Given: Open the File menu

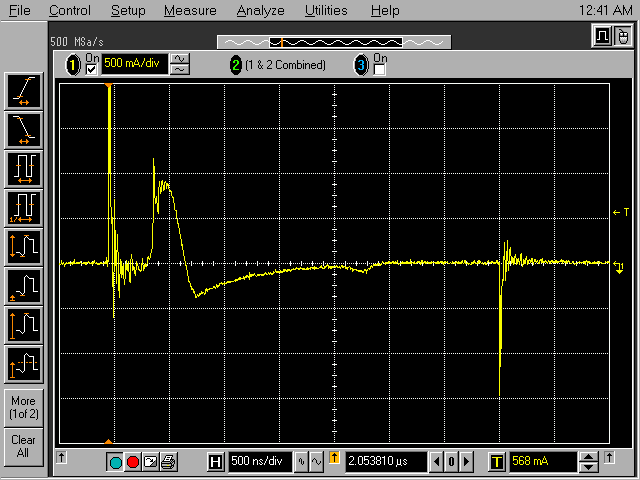Looking at the screenshot, I should [x=19, y=10].
